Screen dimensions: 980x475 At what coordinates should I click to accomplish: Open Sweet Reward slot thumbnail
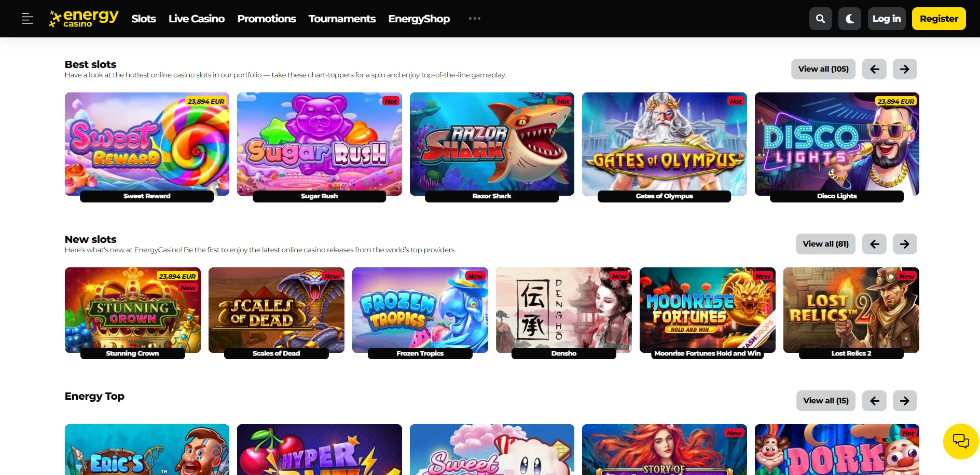[x=147, y=144]
